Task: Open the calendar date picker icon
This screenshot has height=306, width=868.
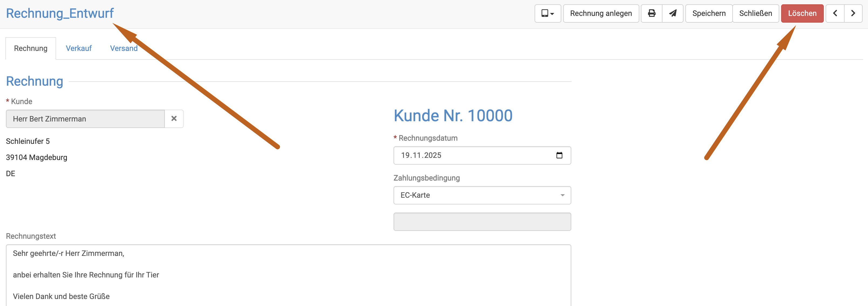Action: (559, 155)
